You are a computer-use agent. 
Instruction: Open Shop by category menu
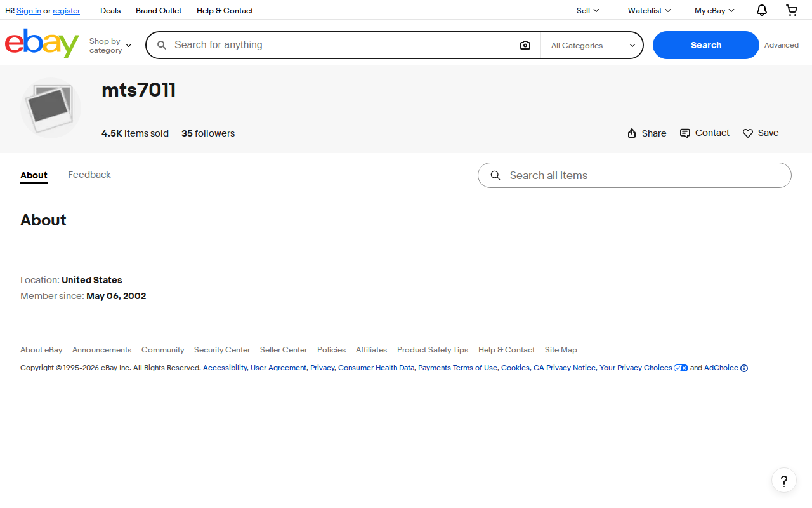coord(110,45)
